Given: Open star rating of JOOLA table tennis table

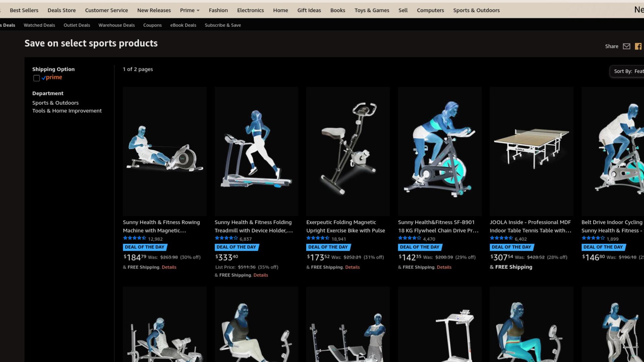Looking at the screenshot, I should pos(501,238).
